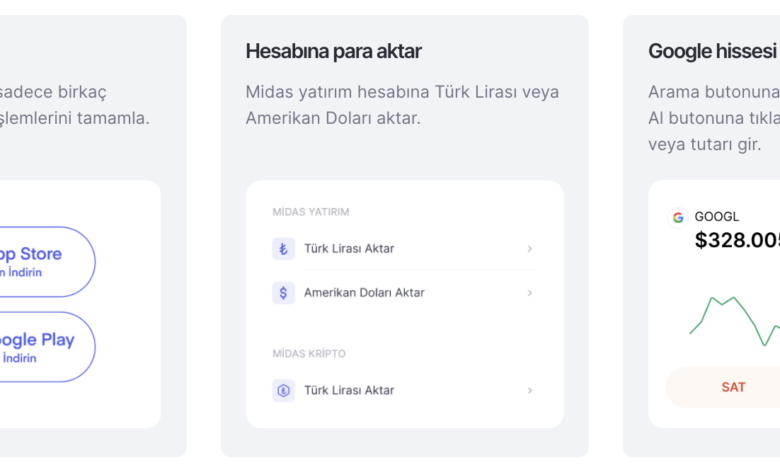
Task: Click the GOOGL ticker label
Action: (x=717, y=217)
